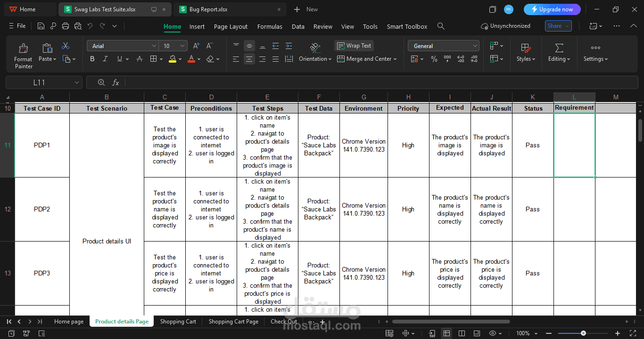The width and height of the screenshot is (644, 339).
Task: Toggle Italic formatting
Action: [106, 59]
